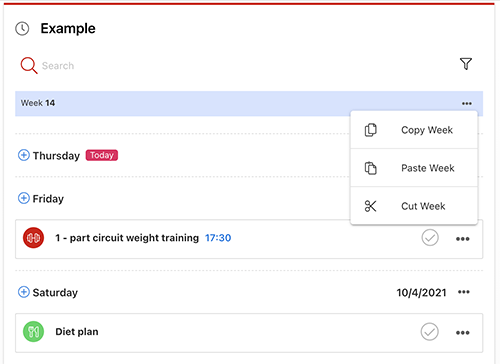Image resolution: width=500 pixels, height=364 pixels.
Task: Add an entry to Friday with plus icon
Action: pyautogui.click(x=24, y=198)
